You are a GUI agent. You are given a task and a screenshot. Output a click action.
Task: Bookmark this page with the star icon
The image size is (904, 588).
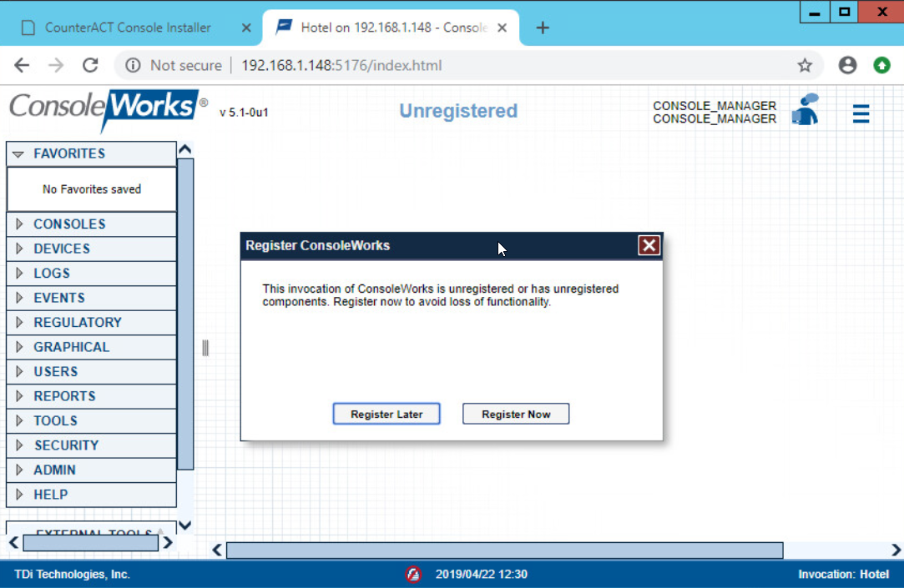pos(805,65)
